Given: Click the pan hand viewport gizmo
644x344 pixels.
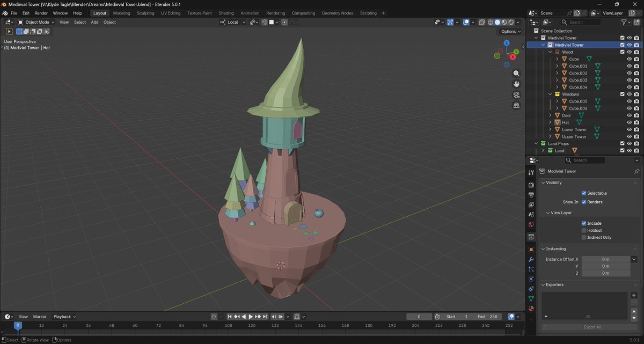Looking at the screenshot, I should pyautogui.click(x=516, y=84).
